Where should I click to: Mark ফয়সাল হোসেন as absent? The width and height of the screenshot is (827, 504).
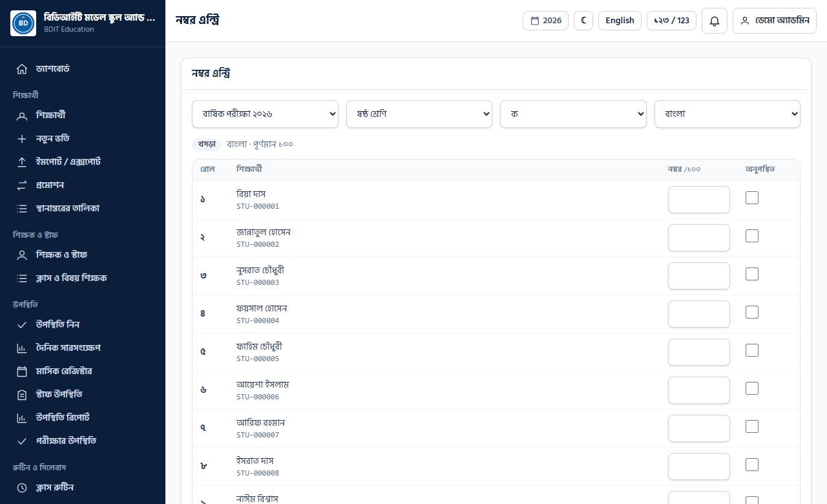752,312
